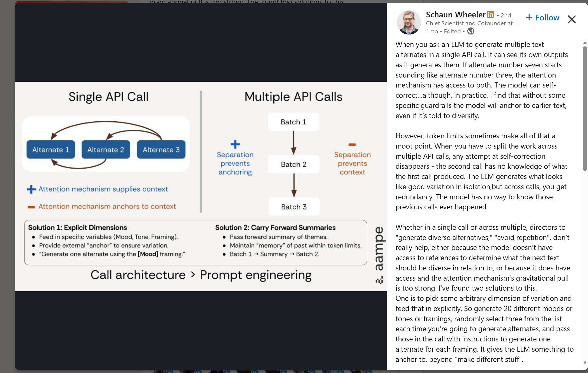Click Schaun Wheeler's profile photo

(408, 22)
